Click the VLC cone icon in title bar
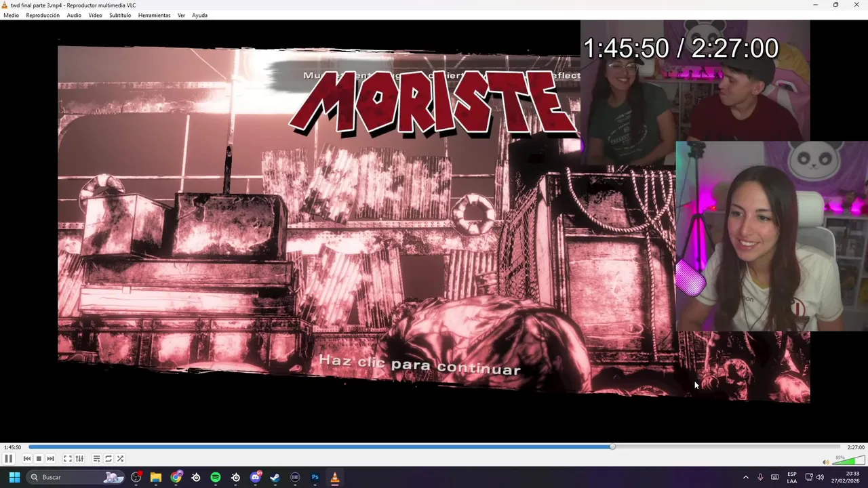The width and height of the screenshot is (868, 488). 5,5
